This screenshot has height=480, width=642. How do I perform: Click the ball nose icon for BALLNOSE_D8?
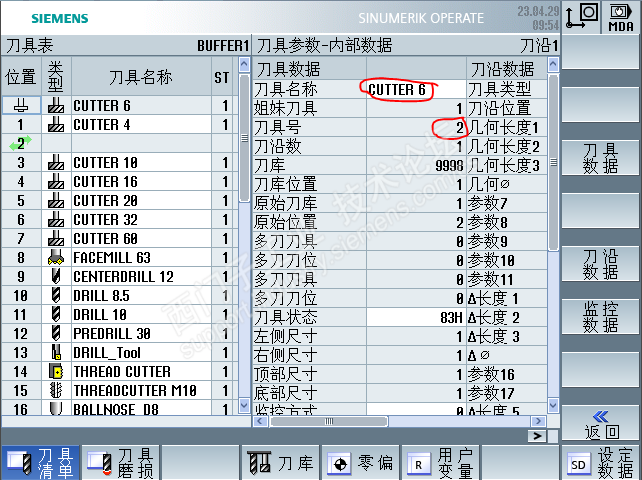[56, 409]
